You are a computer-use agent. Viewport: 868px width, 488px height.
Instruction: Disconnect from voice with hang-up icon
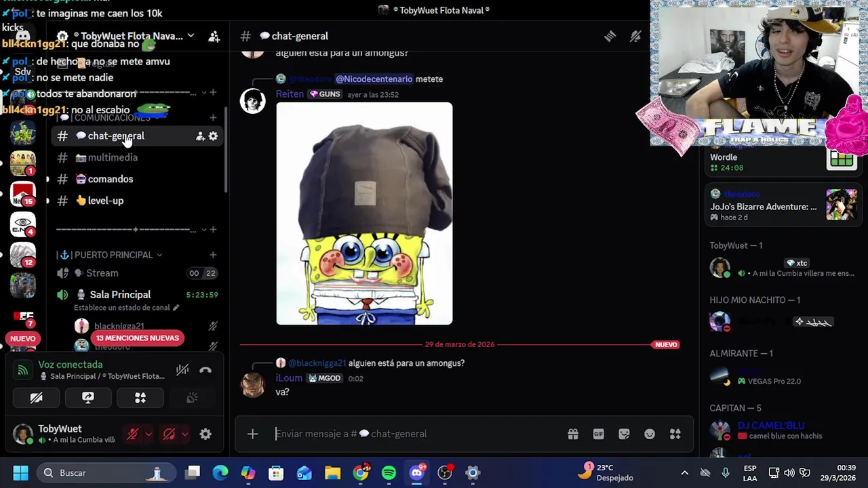(x=205, y=370)
